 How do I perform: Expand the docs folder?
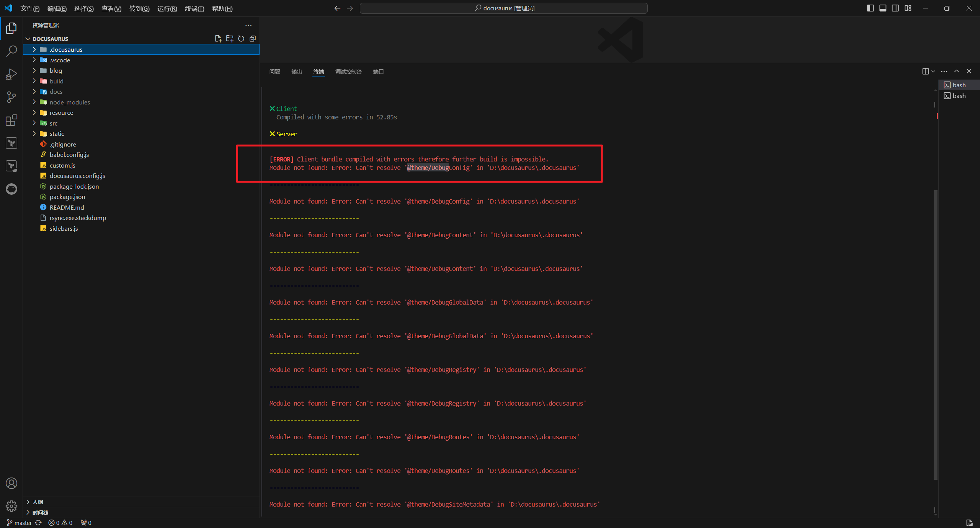pos(141,91)
